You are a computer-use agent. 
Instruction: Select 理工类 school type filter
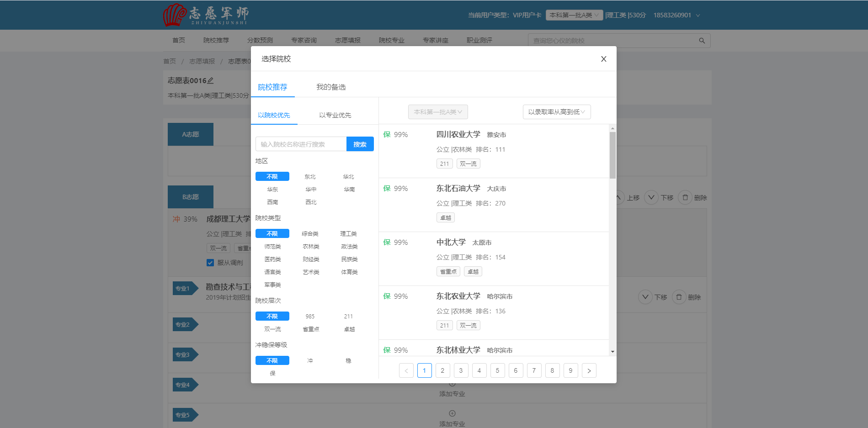[349, 233]
